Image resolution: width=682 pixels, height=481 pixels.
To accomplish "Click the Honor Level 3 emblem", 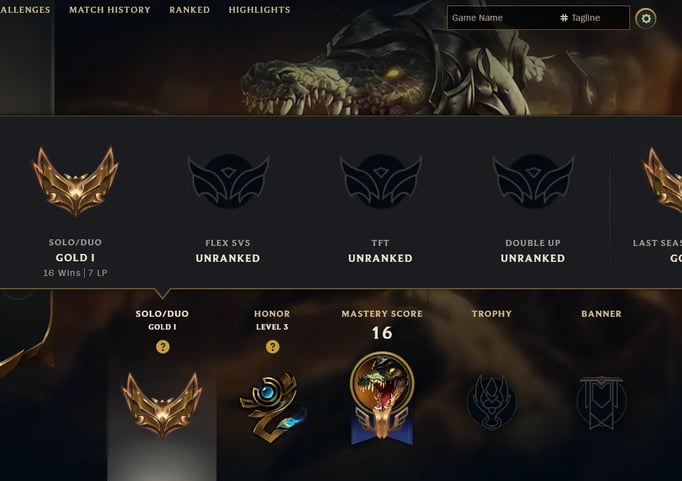I will tap(273, 407).
